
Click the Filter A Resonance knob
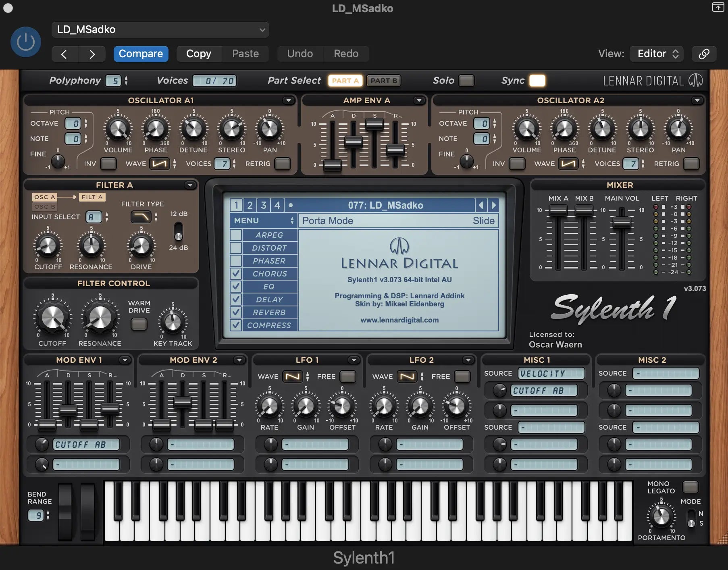tap(92, 246)
